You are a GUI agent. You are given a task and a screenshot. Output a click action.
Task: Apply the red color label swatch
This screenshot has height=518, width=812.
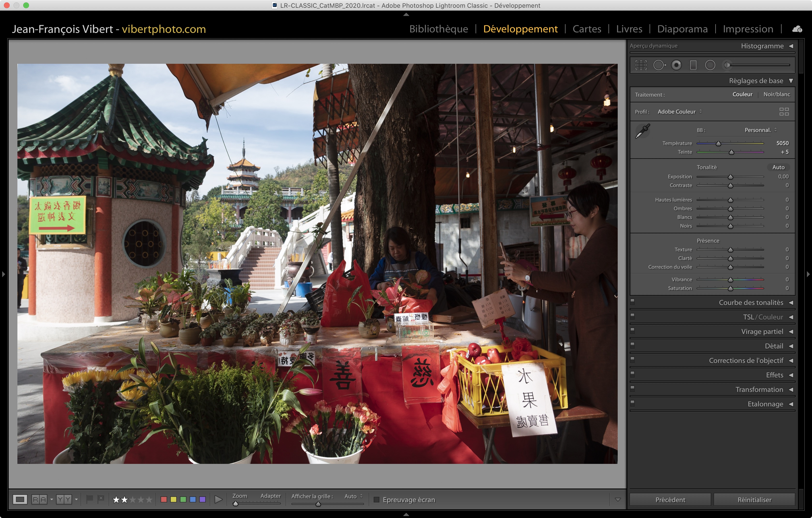click(164, 499)
